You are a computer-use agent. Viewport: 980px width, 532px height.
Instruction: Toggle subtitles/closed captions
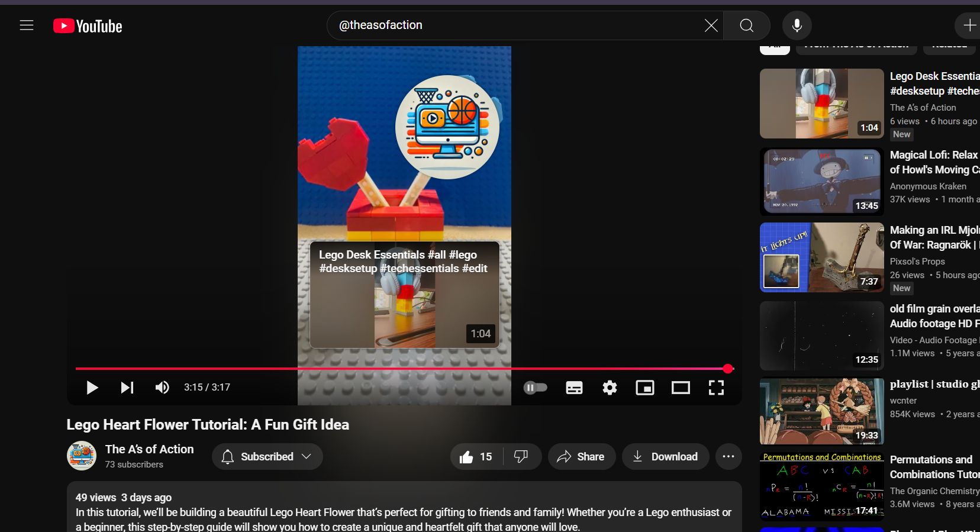(x=574, y=388)
